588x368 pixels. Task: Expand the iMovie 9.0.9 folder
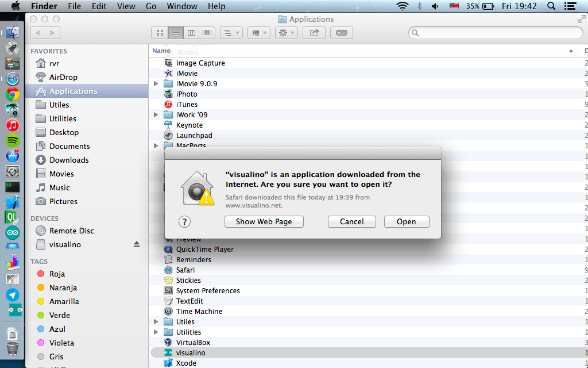156,84
